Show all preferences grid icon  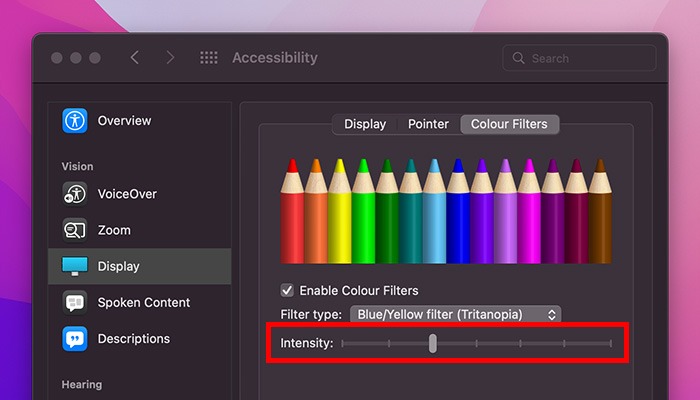coord(208,58)
